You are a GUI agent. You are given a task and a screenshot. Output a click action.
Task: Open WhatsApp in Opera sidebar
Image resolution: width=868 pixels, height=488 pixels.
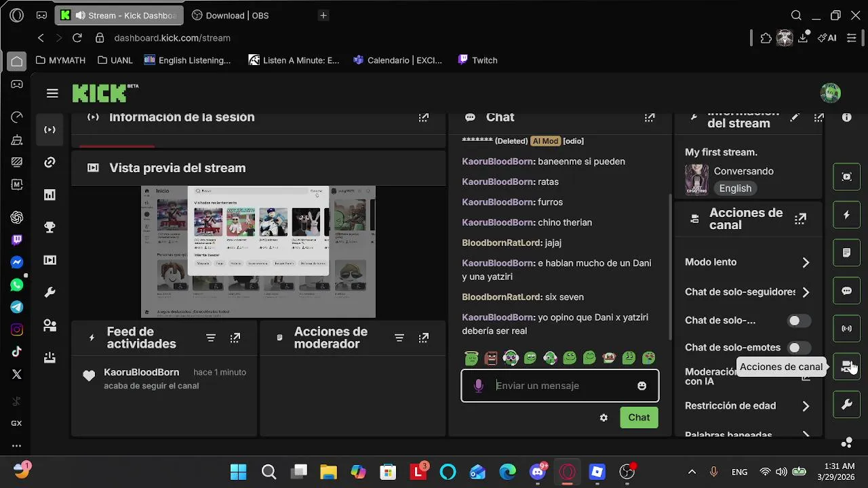(17, 285)
